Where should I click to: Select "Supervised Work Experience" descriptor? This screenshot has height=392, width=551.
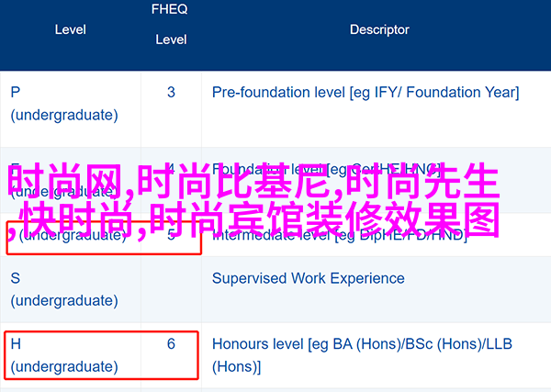309,278
